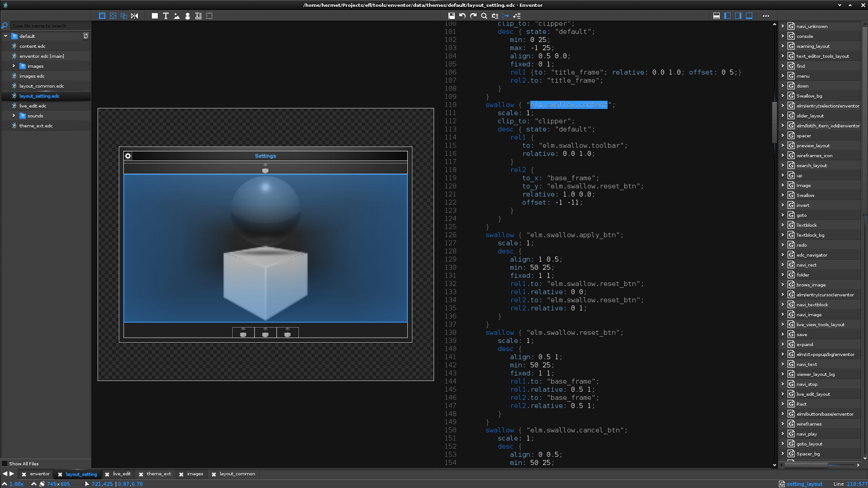Click the Settings title in preview

pyautogui.click(x=265, y=156)
